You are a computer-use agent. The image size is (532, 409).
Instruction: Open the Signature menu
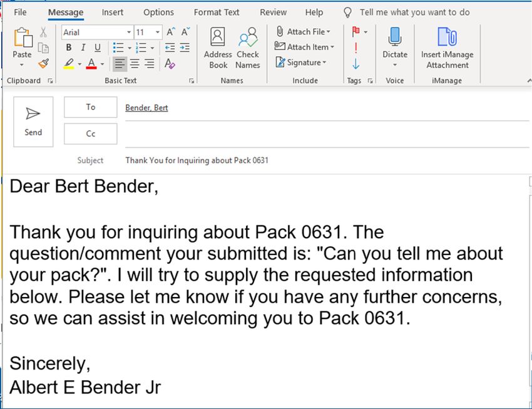pos(301,63)
